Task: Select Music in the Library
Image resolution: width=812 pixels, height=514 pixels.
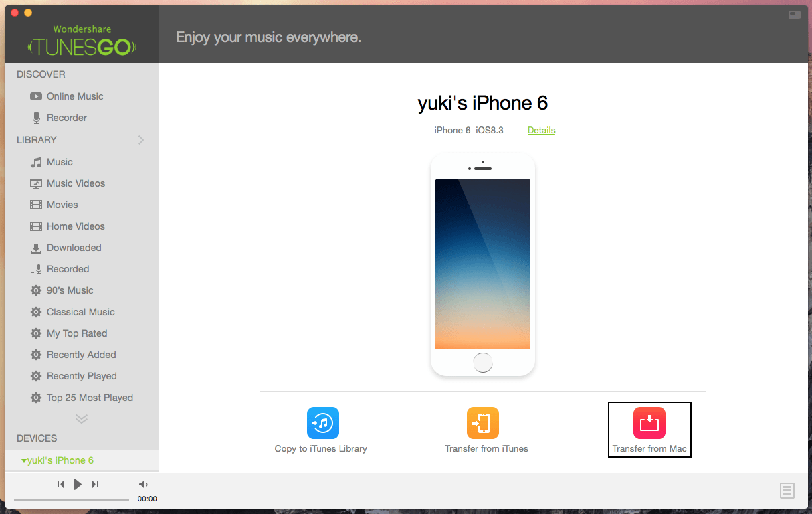Action: tap(52, 162)
